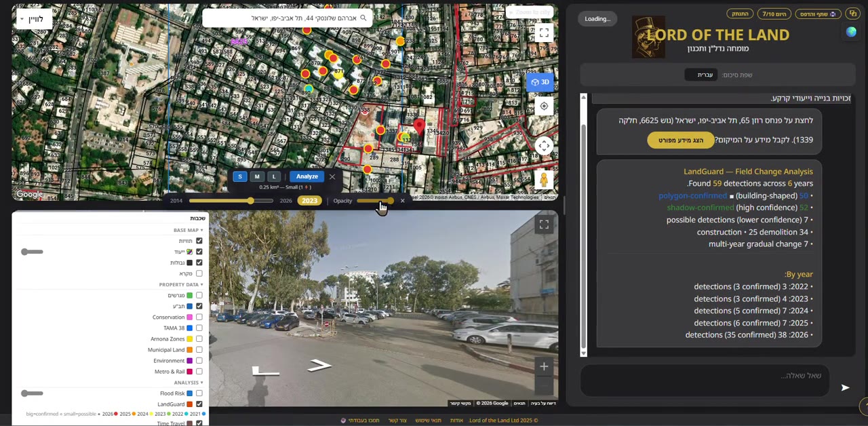
Task: Adjust the Flood Risk opacity slider
Action: click(x=32, y=393)
